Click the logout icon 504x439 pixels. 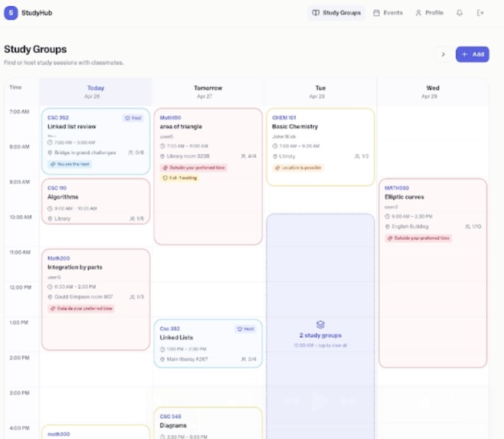pyautogui.click(x=480, y=13)
